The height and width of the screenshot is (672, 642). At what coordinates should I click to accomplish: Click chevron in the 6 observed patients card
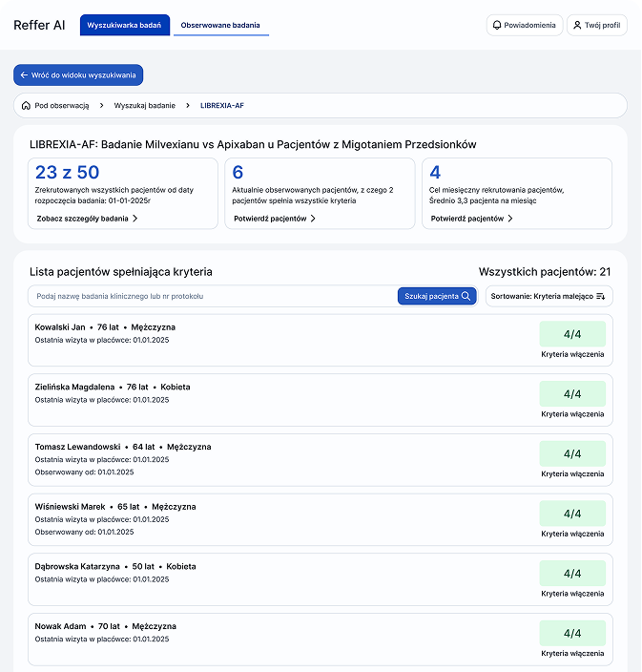(313, 219)
